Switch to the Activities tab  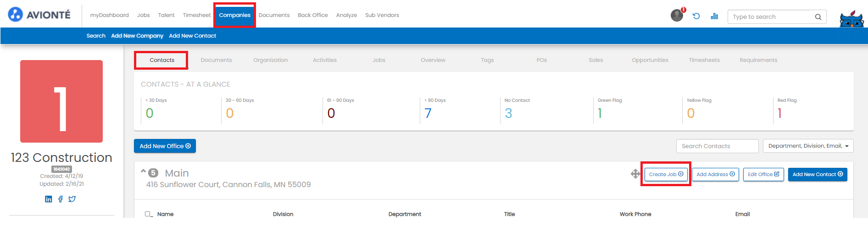(325, 60)
